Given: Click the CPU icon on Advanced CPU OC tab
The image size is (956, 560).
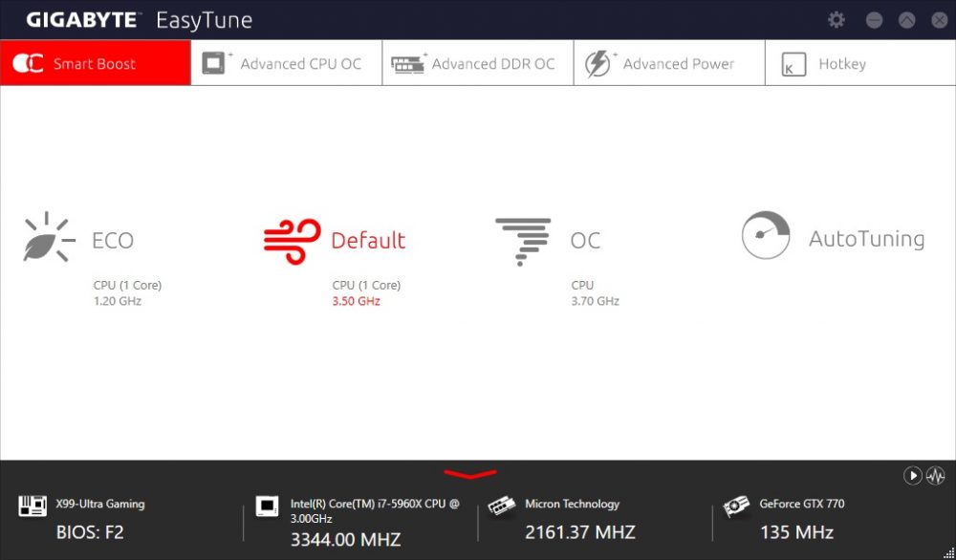Looking at the screenshot, I should tap(214, 63).
